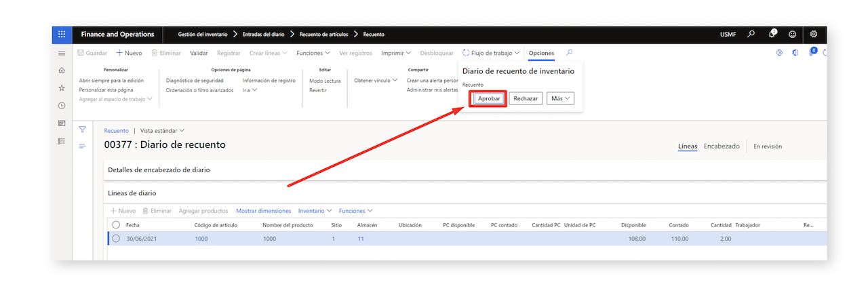Open Favorites star in left sidebar
The height and width of the screenshot is (299, 868).
(62, 87)
